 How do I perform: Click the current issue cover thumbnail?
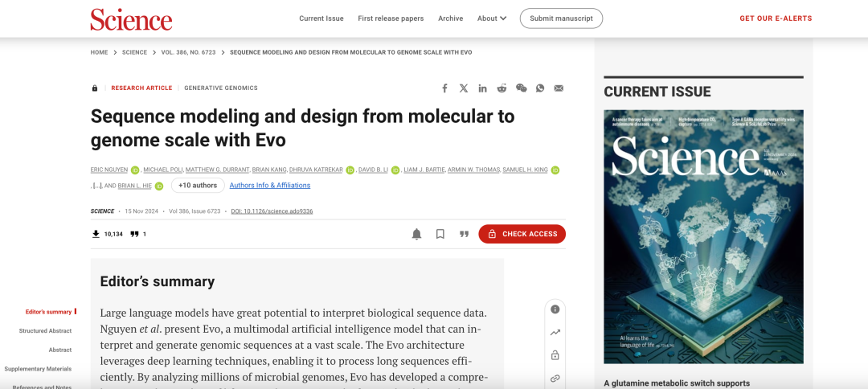click(703, 236)
